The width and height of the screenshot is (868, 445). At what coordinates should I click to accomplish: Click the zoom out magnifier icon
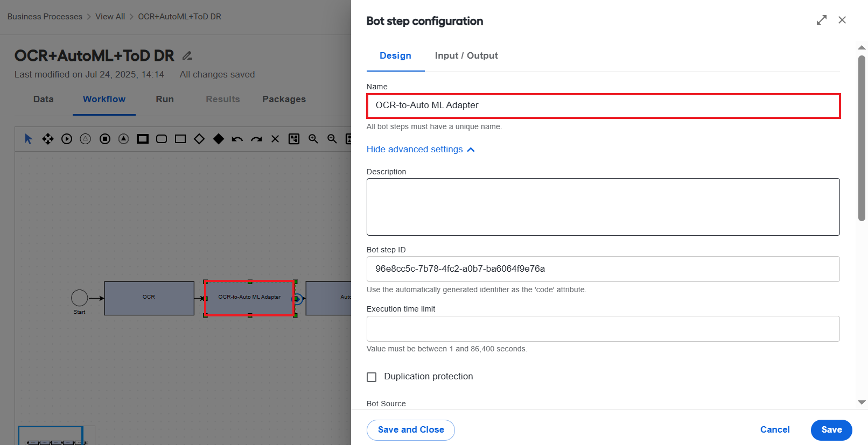332,139
